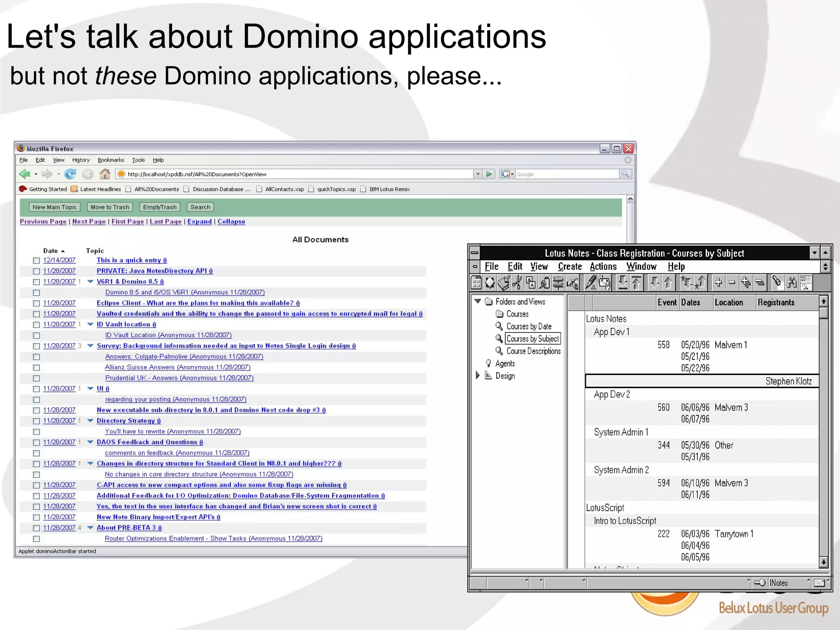
Task: Click the multi-plus Expand All icon in Notes
Action: [x=746, y=283]
